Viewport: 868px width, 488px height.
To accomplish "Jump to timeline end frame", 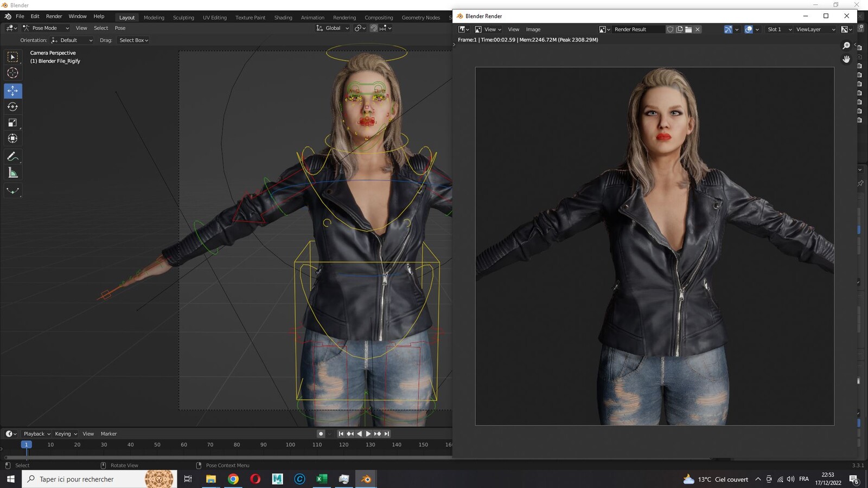I will click(x=387, y=434).
